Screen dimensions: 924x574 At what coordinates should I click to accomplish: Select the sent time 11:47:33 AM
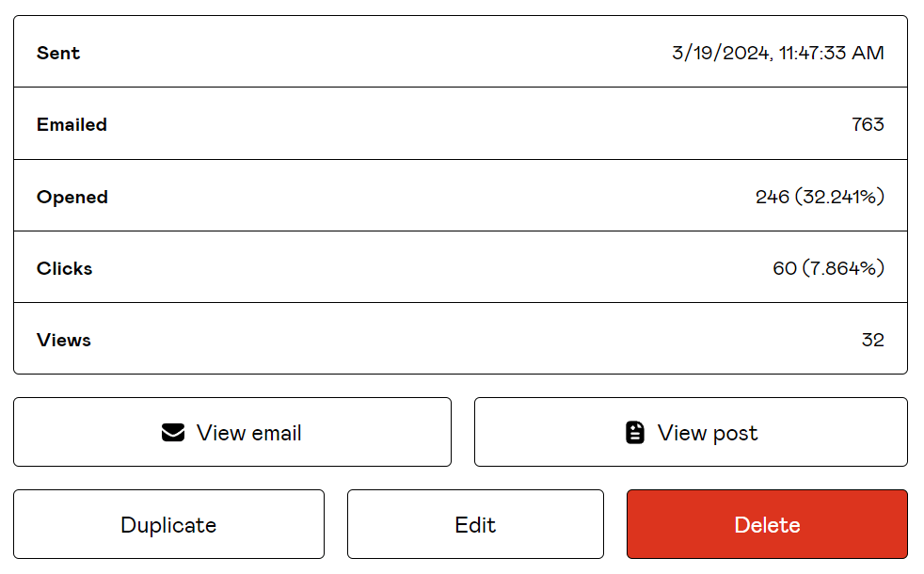click(x=832, y=53)
